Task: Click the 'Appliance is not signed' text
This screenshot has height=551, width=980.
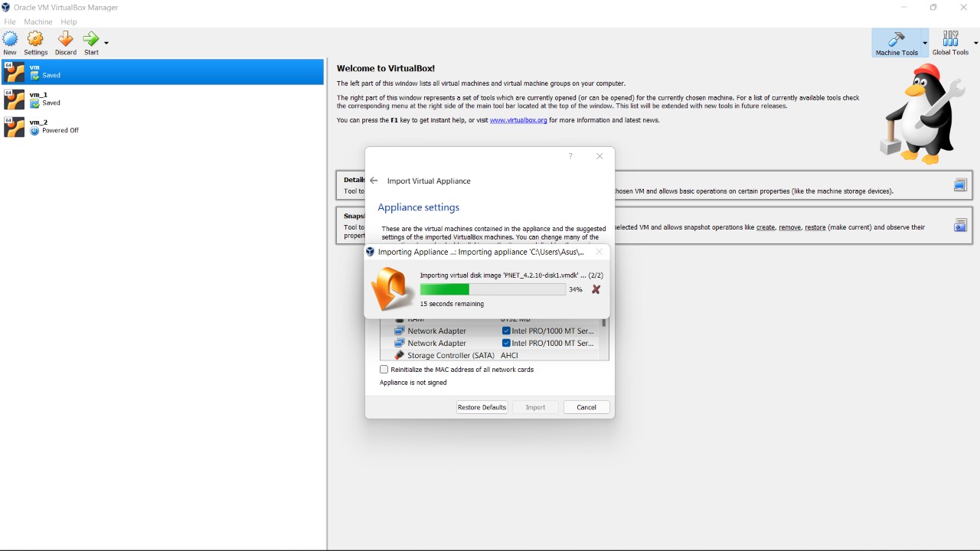Action: pos(413,383)
